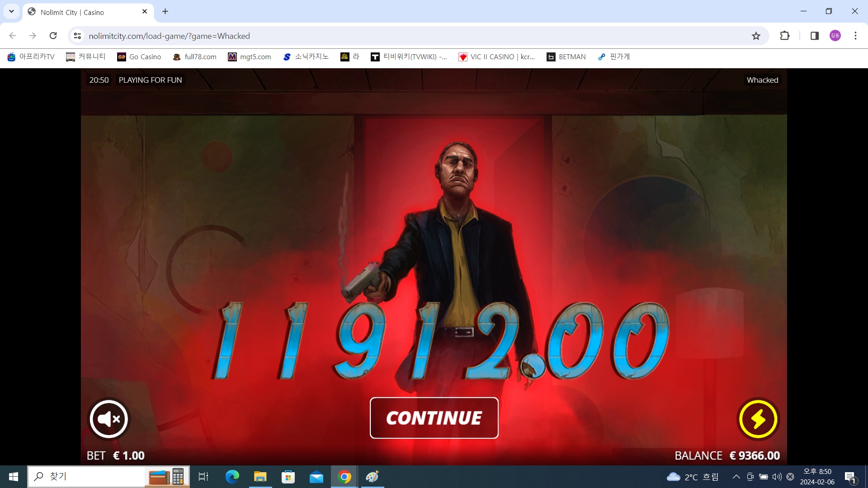Viewport: 868px width, 488px height.
Task: Open the notification center icon
Action: pyautogui.click(x=850, y=477)
